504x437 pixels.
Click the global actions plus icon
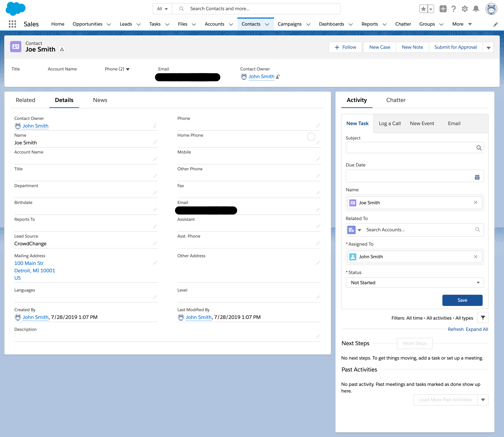(x=443, y=9)
